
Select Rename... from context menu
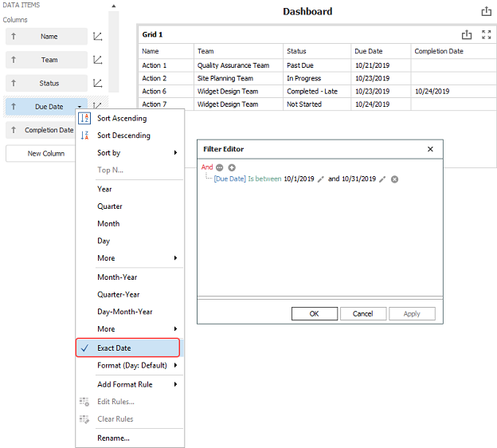(x=113, y=438)
